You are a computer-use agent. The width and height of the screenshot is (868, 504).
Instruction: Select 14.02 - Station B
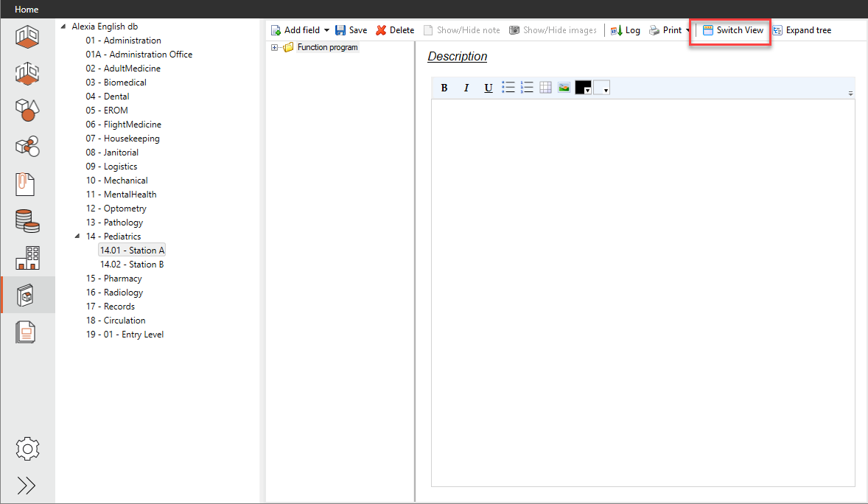point(132,265)
